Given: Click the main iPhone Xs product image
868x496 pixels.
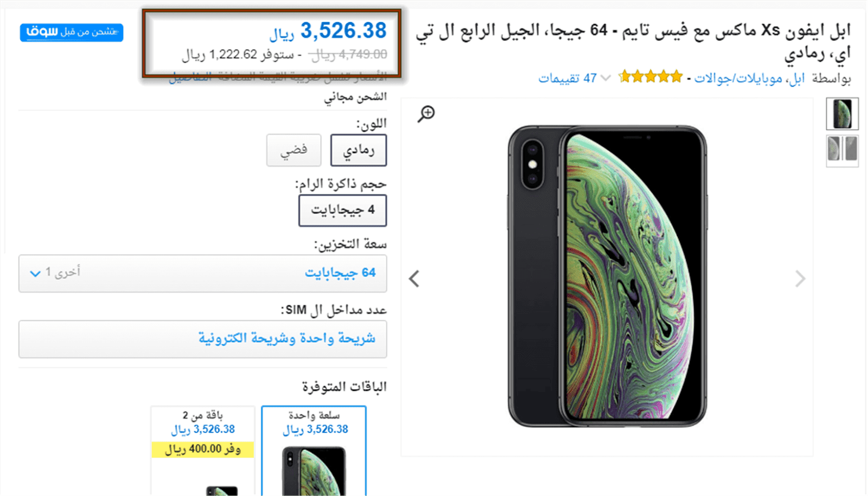Looking at the screenshot, I should (607, 276).
